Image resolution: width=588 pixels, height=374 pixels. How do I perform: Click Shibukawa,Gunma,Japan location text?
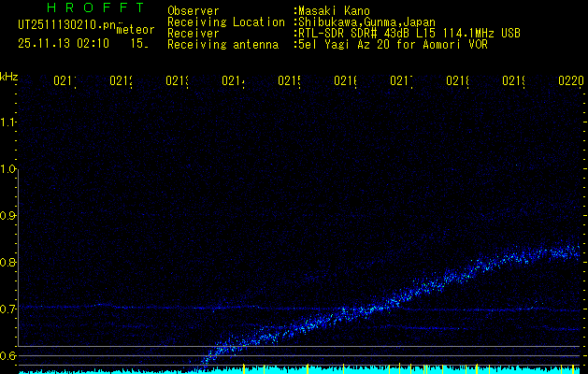tap(366, 22)
